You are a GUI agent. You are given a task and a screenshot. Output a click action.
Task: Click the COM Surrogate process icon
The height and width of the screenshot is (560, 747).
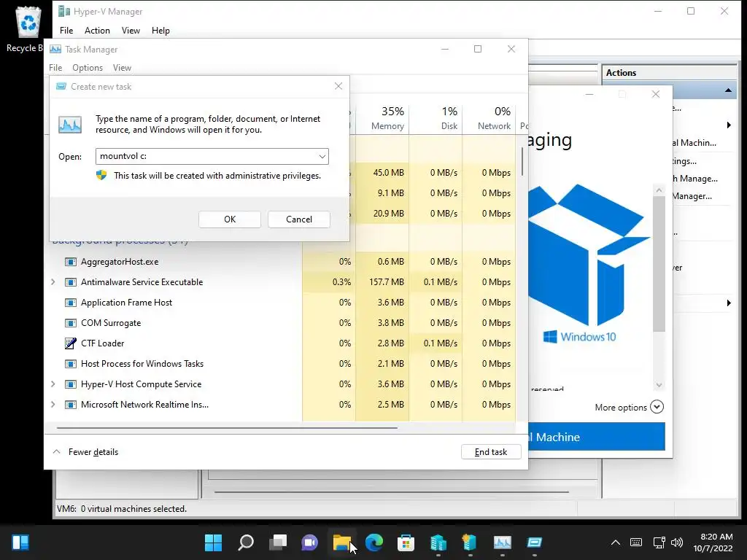tap(71, 323)
